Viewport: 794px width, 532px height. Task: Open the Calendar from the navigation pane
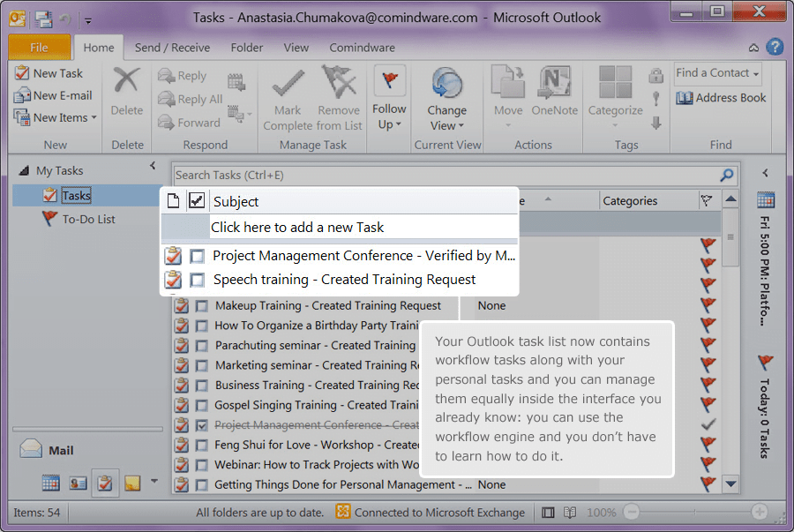pyautogui.click(x=51, y=483)
